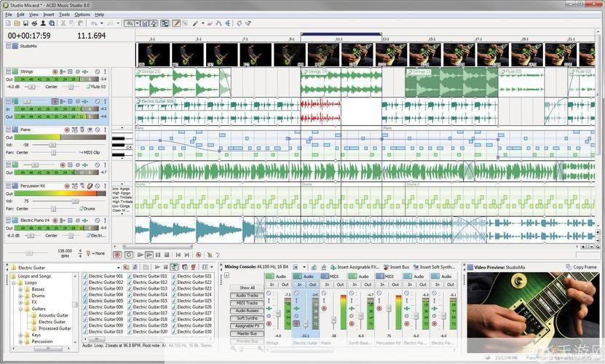Screen dimensions: 605x364
Task: Collapse the Guitars folder in the tree
Action: (x=20, y=309)
